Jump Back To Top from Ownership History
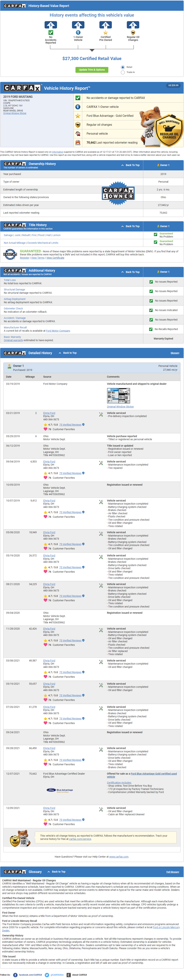This screenshot has height=980, width=184. click(x=130, y=165)
